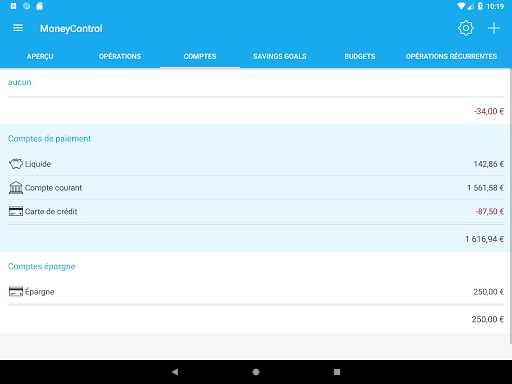Click the 142,86 € Liquide amount
Image resolution: width=512 pixels, height=384 pixels.
489,164
